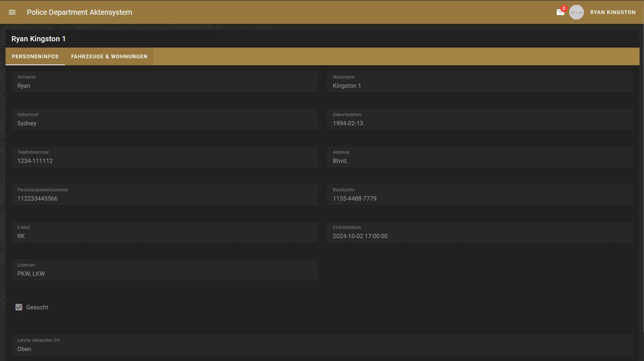The width and height of the screenshot is (644, 361).
Task: Select the Bankkonto field 1155-4488-7779
Action: coord(480,194)
